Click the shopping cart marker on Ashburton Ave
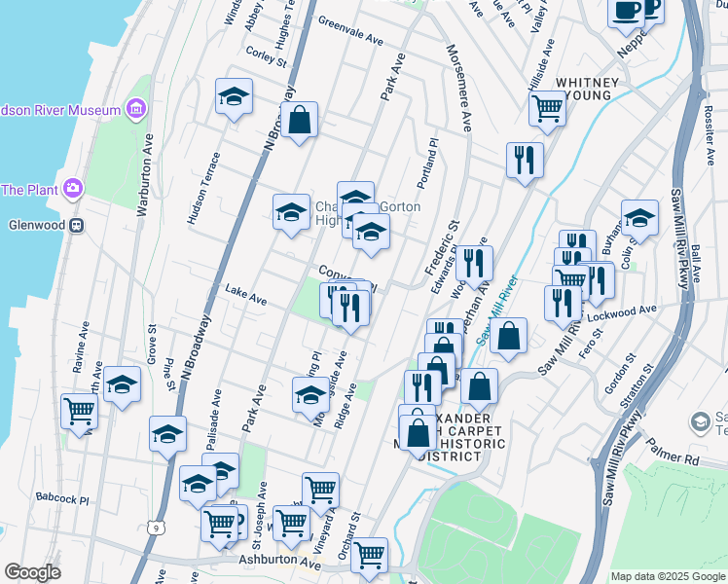The image size is (728, 584). point(369,556)
